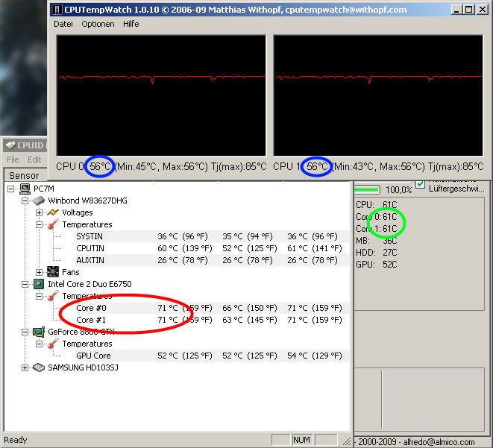Image resolution: width=493 pixels, height=448 pixels.
Task: Collapse the GeForce 8800 GTX node
Action: [25, 332]
